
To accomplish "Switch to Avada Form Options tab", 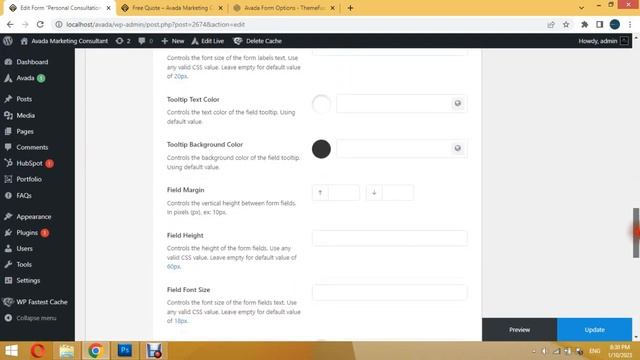I will 284,8.
